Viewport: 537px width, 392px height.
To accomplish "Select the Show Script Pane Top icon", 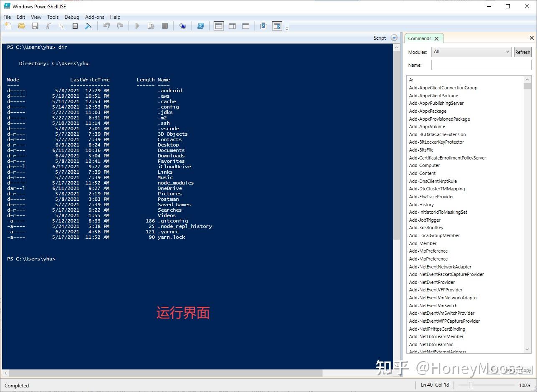I will [219, 26].
